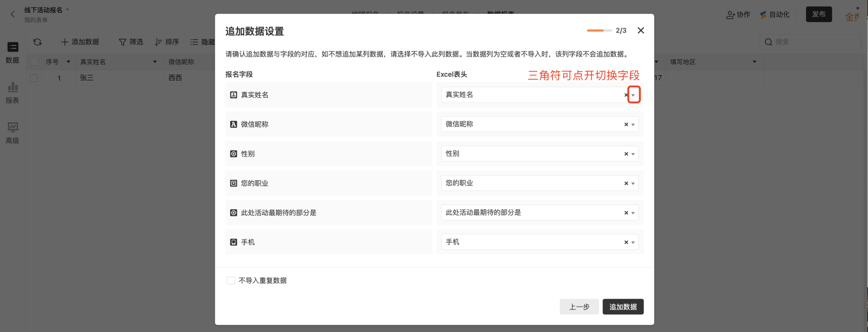868x332 pixels.
Task: Toggle select-all checkbox in table header
Action: (34, 62)
